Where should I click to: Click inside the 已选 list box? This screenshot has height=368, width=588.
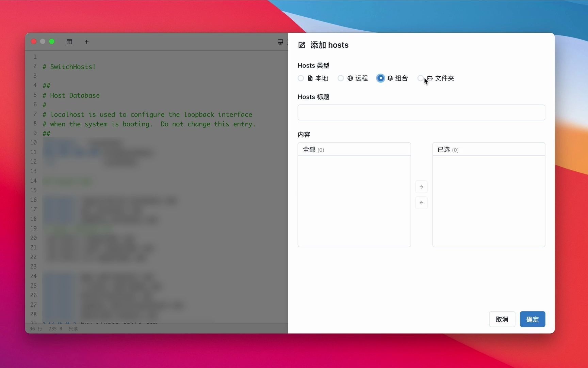tap(489, 201)
